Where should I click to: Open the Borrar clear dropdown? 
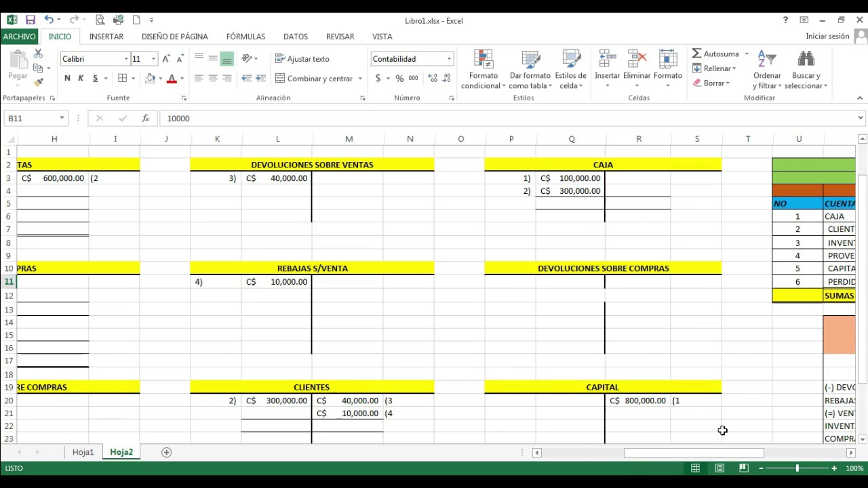point(711,83)
